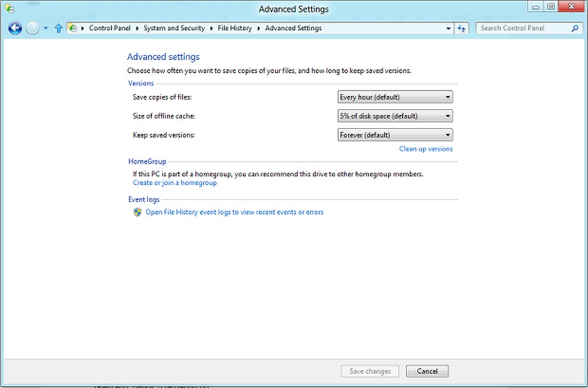Open the Size of offline cache dropdown

pos(395,116)
